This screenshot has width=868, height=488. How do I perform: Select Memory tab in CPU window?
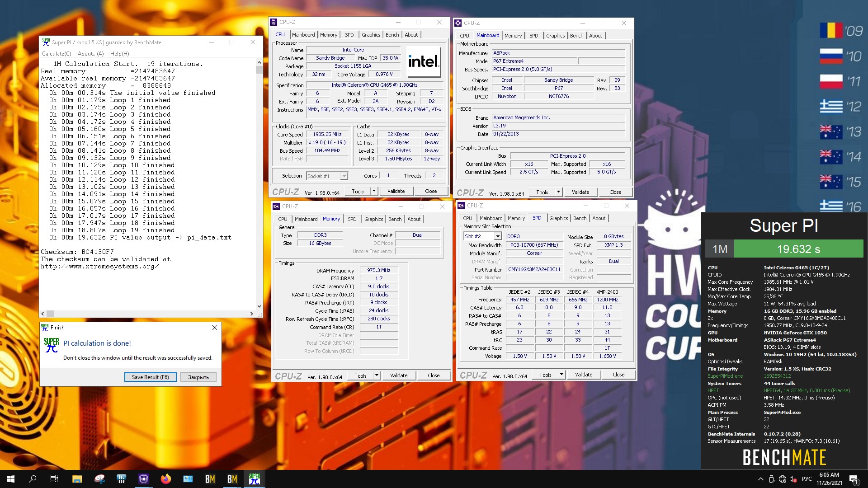coord(329,35)
